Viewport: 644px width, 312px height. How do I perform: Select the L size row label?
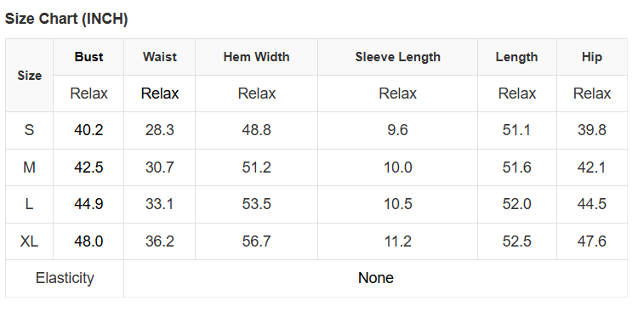29,204
